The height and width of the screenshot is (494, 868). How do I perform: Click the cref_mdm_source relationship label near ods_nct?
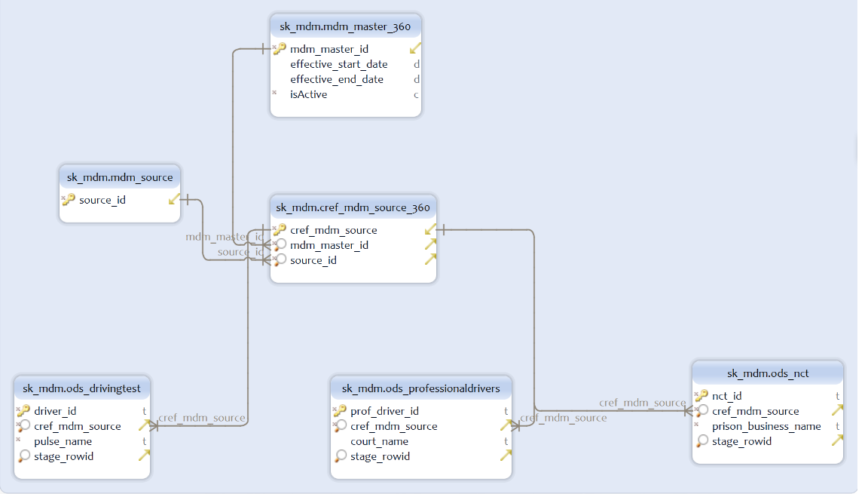641,403
